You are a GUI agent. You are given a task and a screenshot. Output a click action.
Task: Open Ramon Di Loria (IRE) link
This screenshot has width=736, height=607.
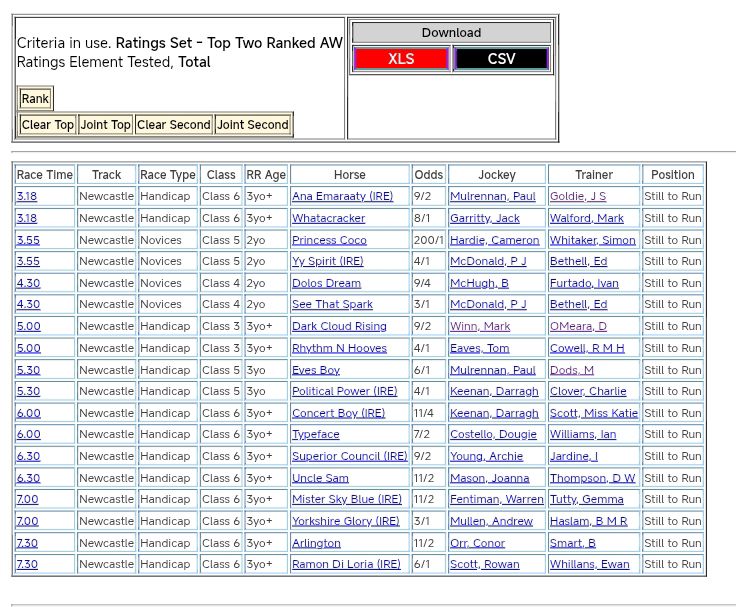tap(346, 564)
